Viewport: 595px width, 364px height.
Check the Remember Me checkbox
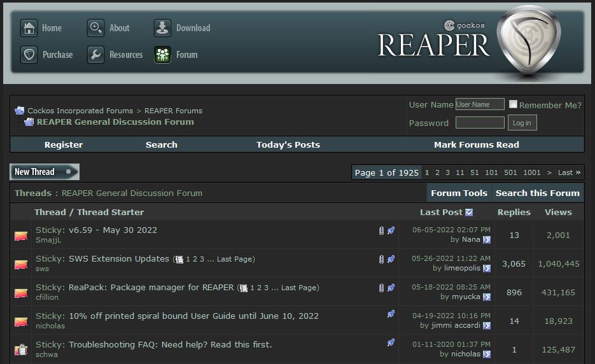513,104
